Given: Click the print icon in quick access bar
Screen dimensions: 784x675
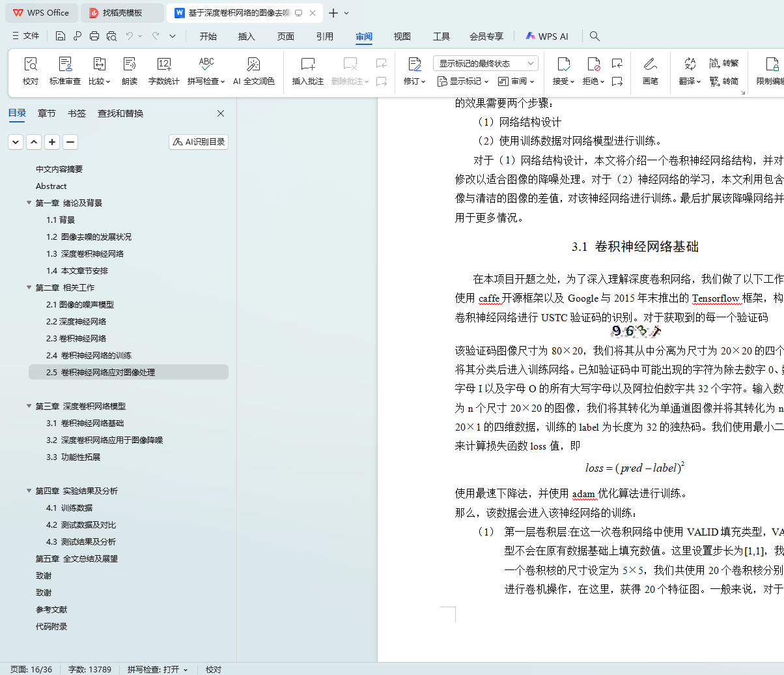Looking at the screenshot, I should pos(94,36).
